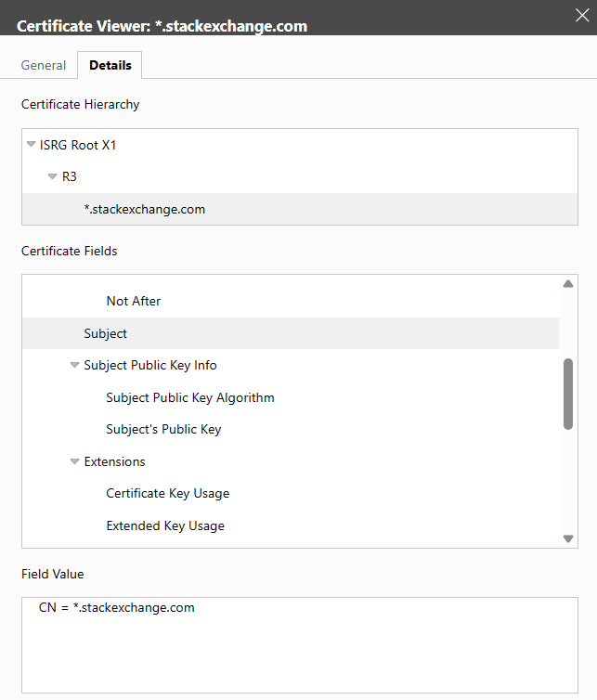Select the Not After field

click(134, 301)
